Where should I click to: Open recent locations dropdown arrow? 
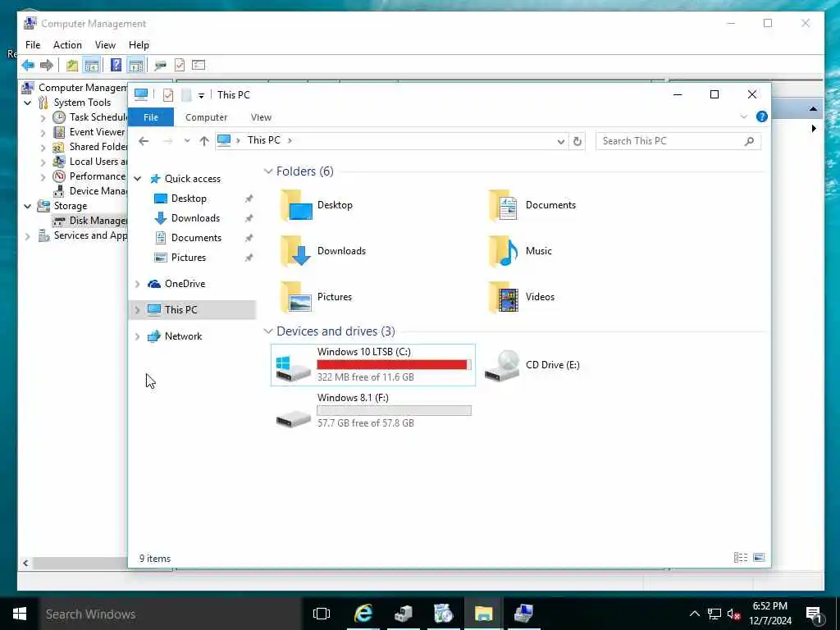tap(187, 141)
